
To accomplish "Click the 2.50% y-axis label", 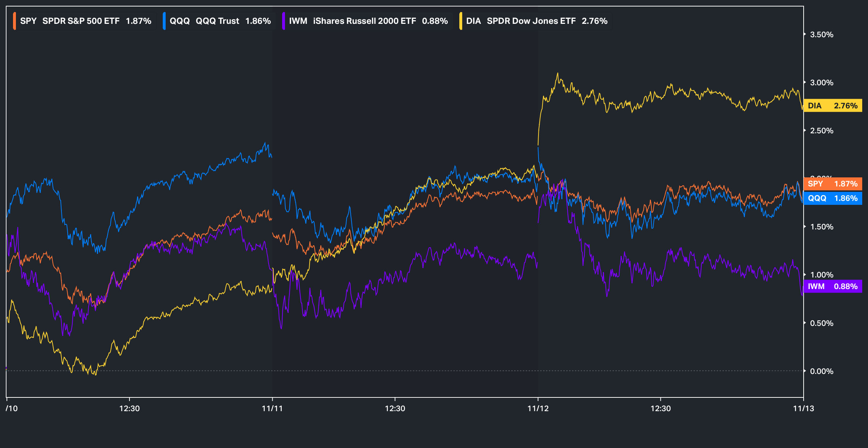I will point(821,131).
